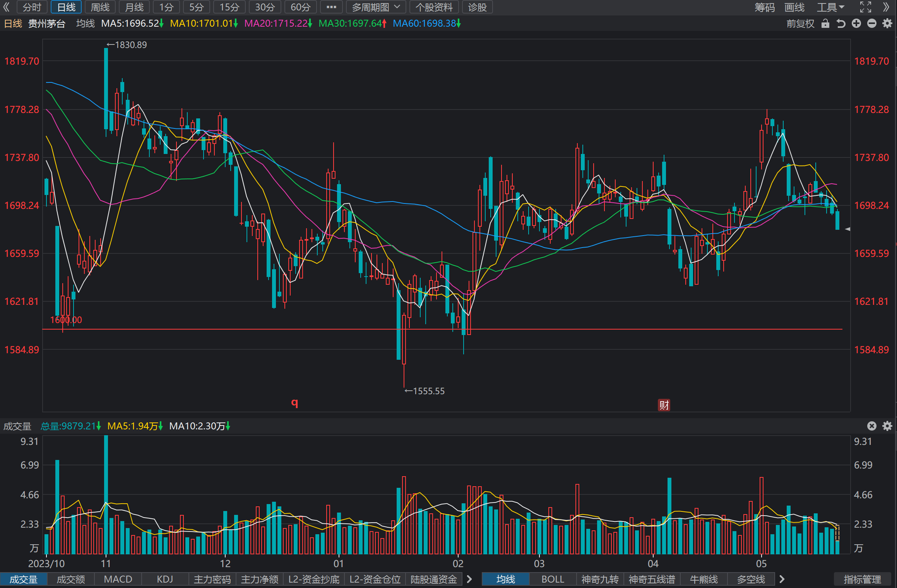This screenshot has width=897, height=588.
Task: Open 筹码 chip distribution
Action: pyautogui.click(x=765, y=7)
